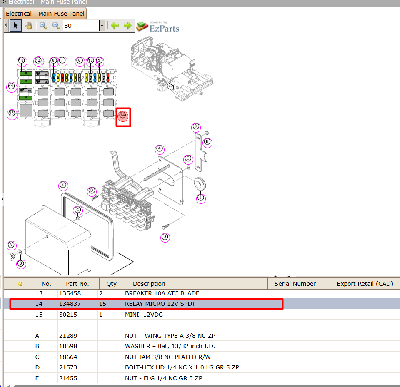Select the callout below the round grommet

(x=201, y=199)
